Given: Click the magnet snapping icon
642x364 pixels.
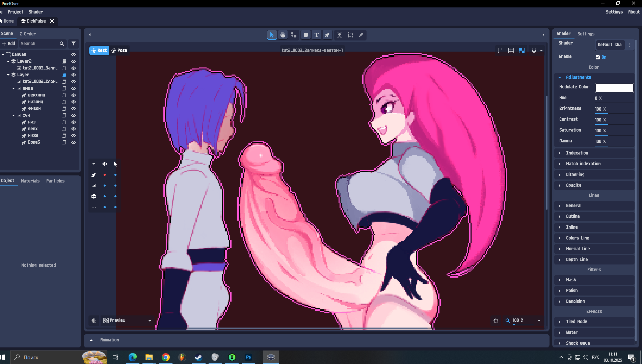Looking at the screenshot, I should tap(534, 51).
